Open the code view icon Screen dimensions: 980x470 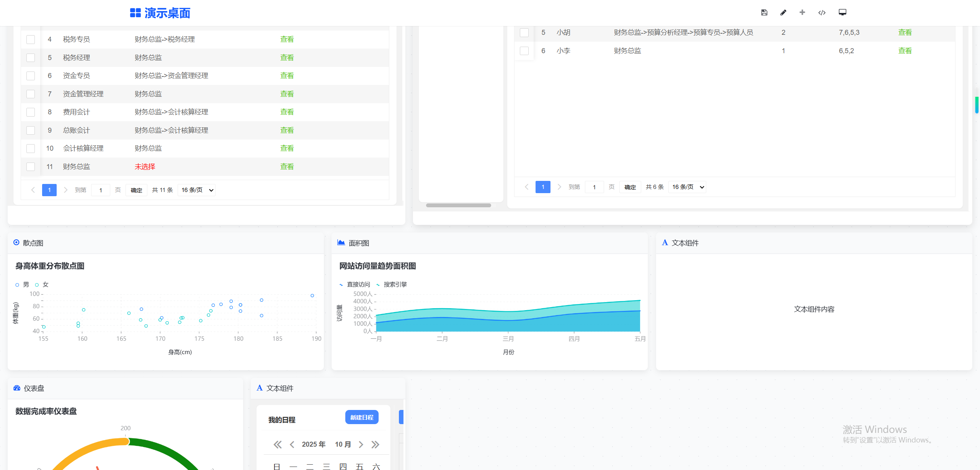[x=822, y=13]
